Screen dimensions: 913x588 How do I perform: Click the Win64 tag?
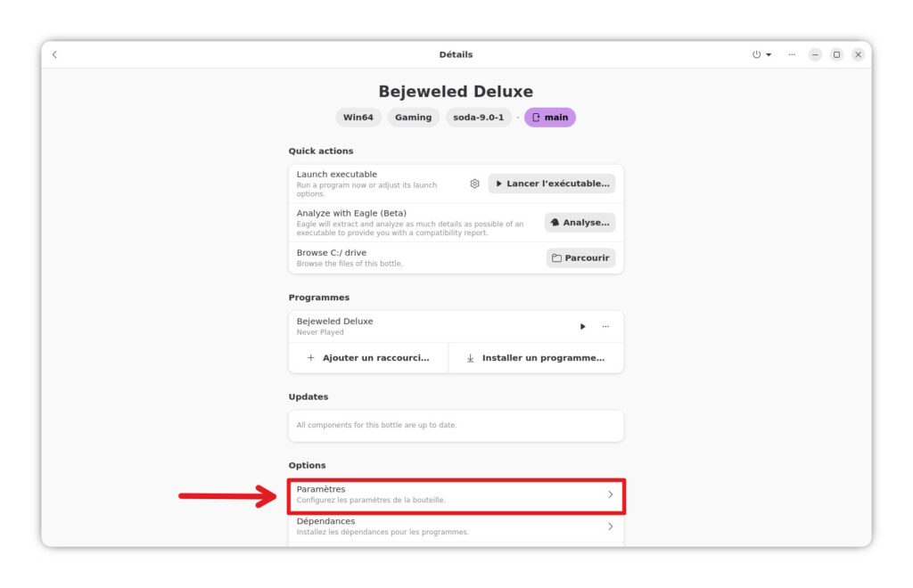coord(358,118)
